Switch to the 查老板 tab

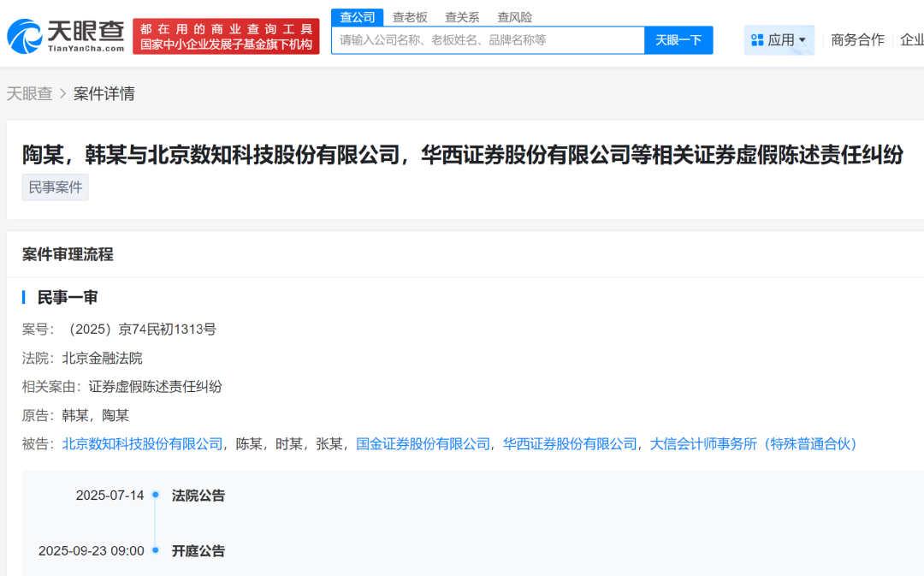tap(410, 17)
